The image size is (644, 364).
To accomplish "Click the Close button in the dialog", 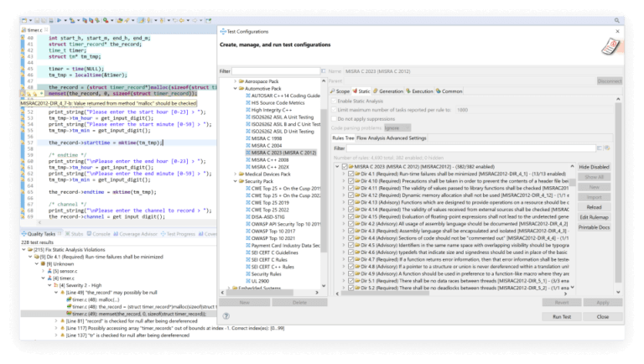I will (x=603, y=317).
